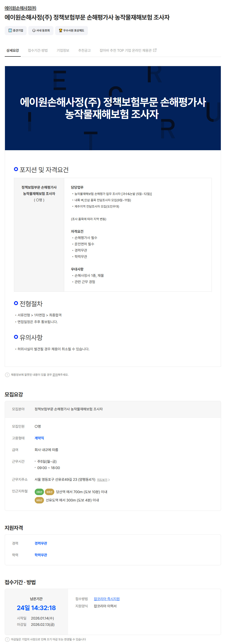Click the 에이원손해사정(주) company name link

(x=20, y=8)
